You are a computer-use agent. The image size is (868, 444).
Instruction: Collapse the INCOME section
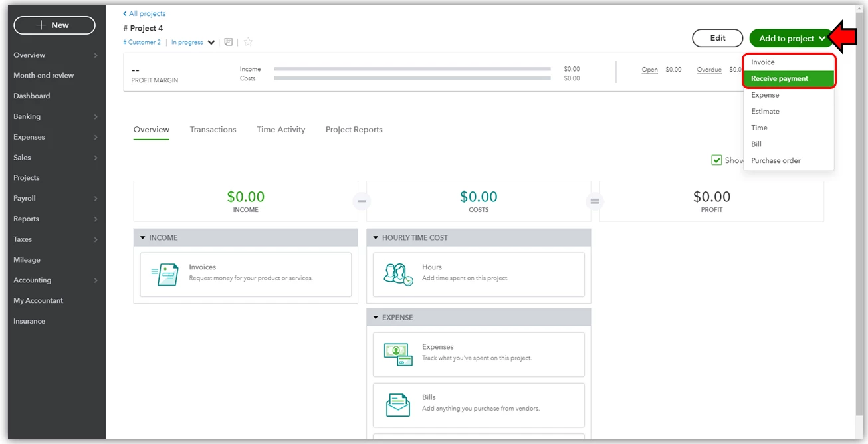142,237
